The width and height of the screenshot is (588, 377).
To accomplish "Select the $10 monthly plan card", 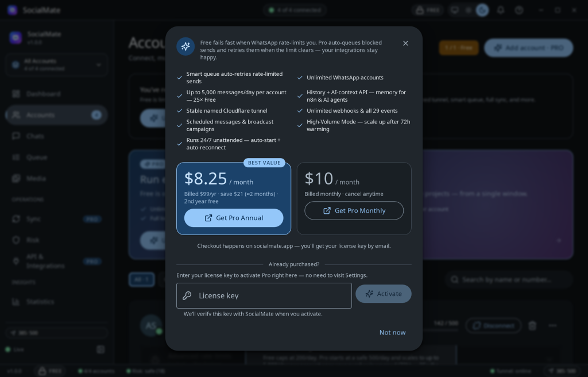I will (354, 199).
